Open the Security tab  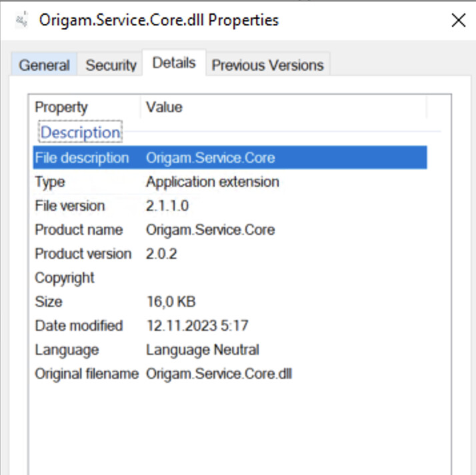click(x=111, y=65)
